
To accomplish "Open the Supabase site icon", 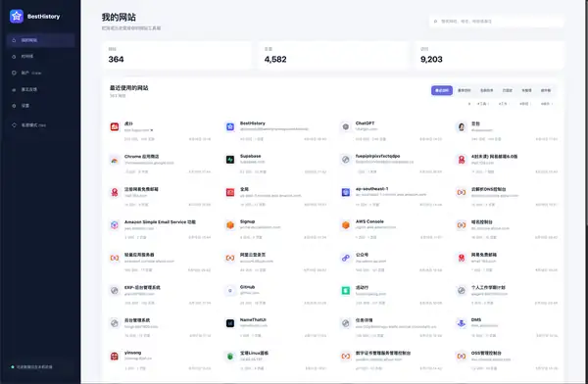I will pyautogui.click(x=230, y=160).
